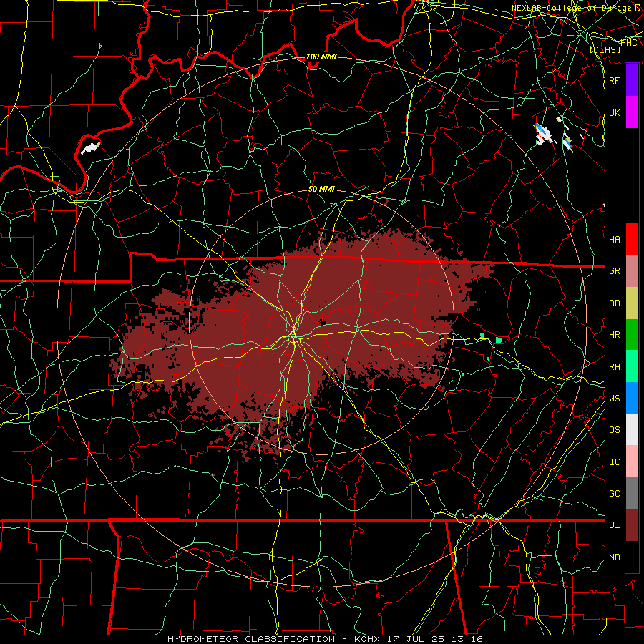This screenshot has width=644, height=644.
Task: Click the light green RA swatch
Action: pos(632,366)
